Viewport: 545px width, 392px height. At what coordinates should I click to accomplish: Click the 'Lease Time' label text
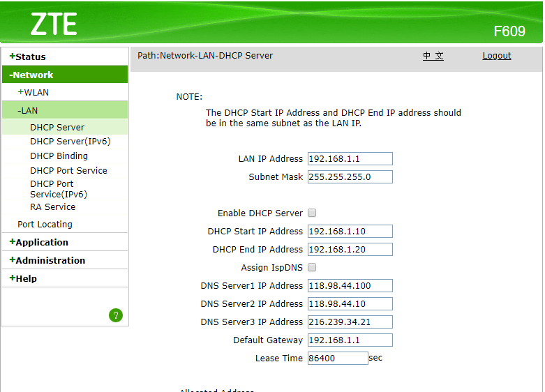click(x=278, y=359)
